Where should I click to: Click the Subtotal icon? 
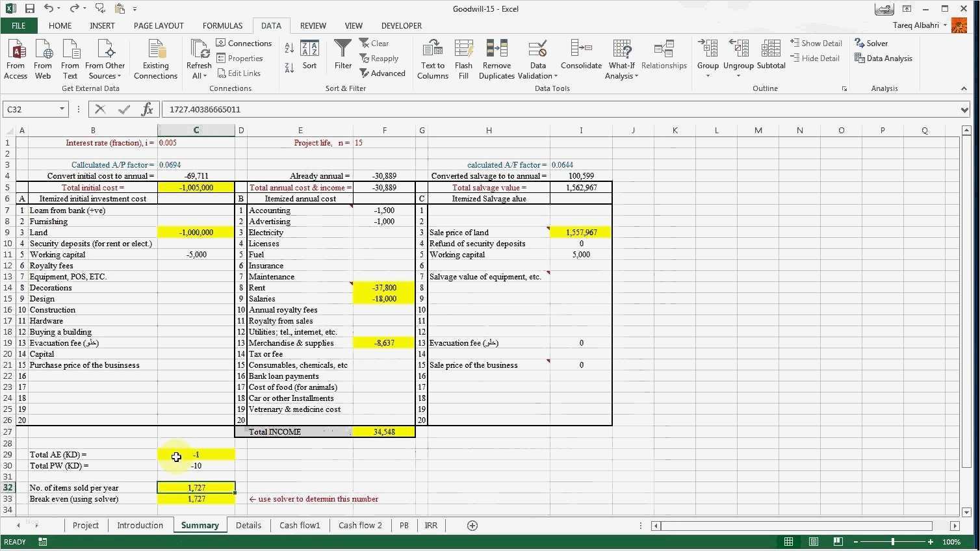point(771,55)
